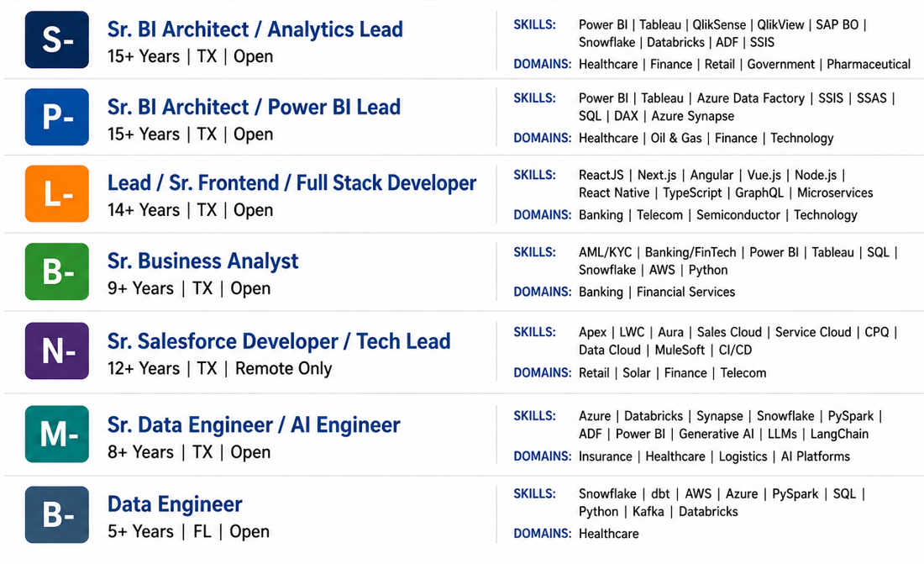Select the orange L- candidate badge
This screenshot has height=564, width=924.
pyautogui.click(x=57, y=193)
